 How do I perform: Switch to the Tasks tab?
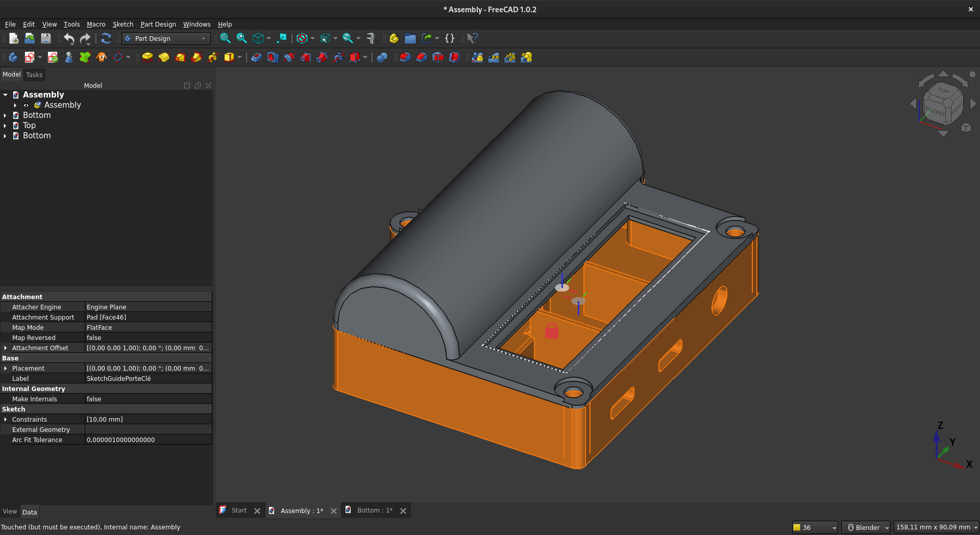click(34, 75)
